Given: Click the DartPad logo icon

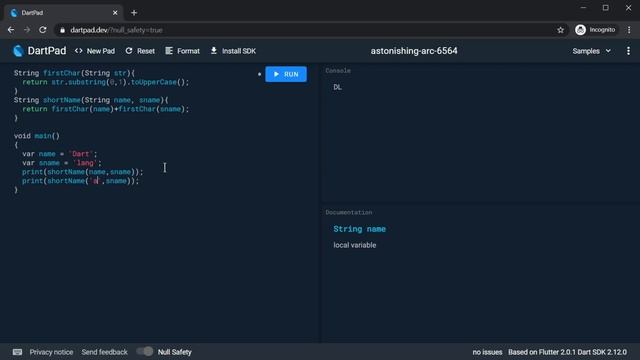Looking at the screenshot, I should (18, 51).
